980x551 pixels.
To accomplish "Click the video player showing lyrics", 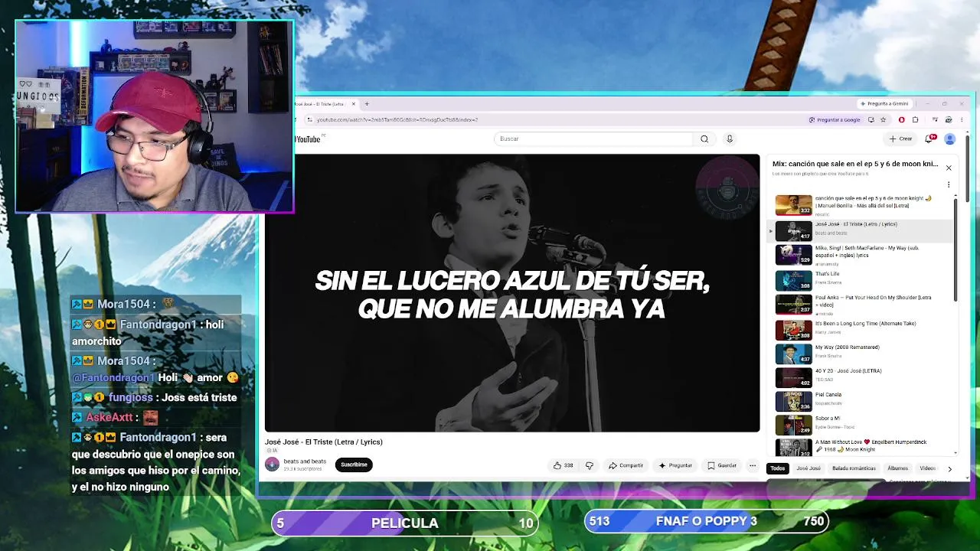I will [x=512, y=293].
